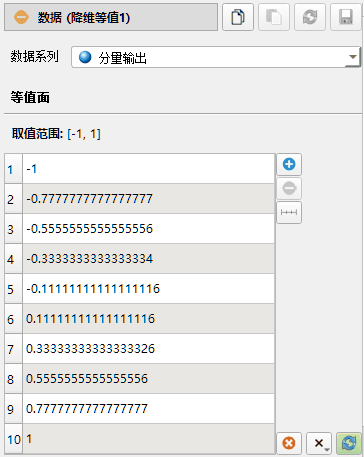Click the orange circle-x clear icon
Screen dimensions: 364x457
tap(289, 443)
